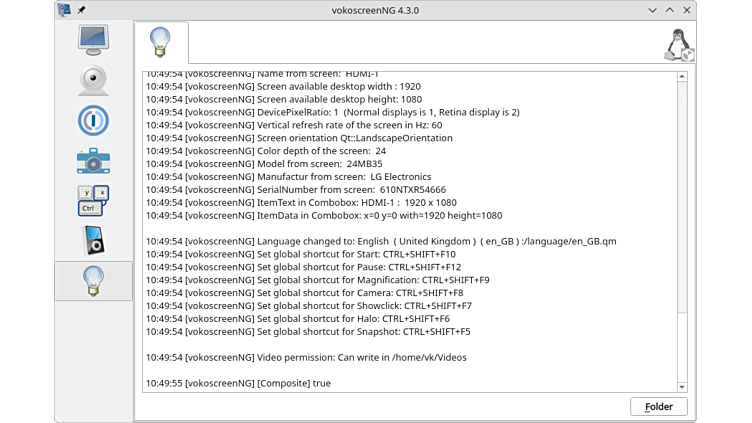
Task: Select the lightbulb tab above the log
Action: pyautogui.click(x=160, y=43)
